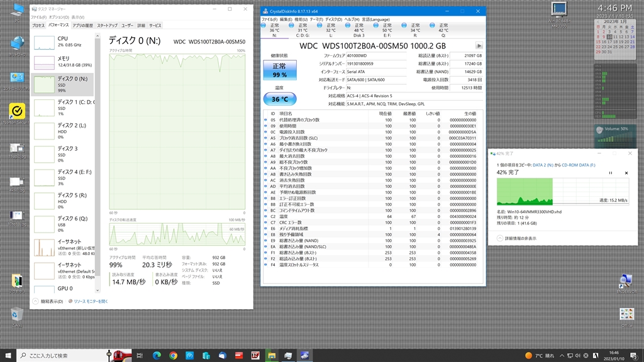Viewport: 644px width, 362px height.
Task: Select ディスク 1 (C: D: G:) in the performance list
Action: coord(64,107)
